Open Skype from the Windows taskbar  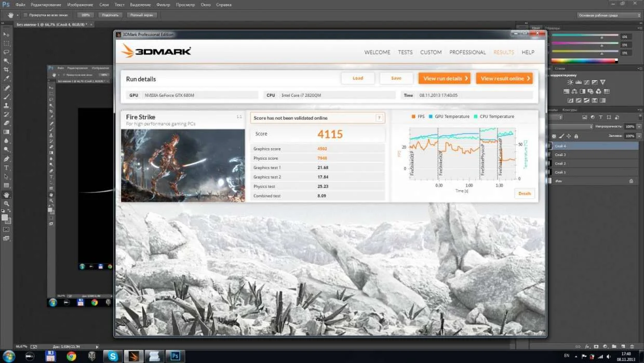coord(113,356)
